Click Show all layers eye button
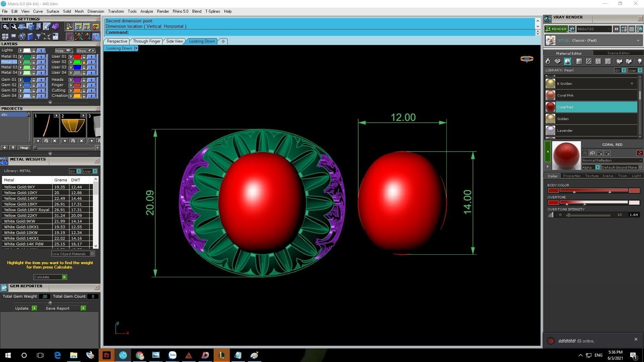The height and width of the screenshot is (362, 644). pyautogui.click(x=86, y=51)
